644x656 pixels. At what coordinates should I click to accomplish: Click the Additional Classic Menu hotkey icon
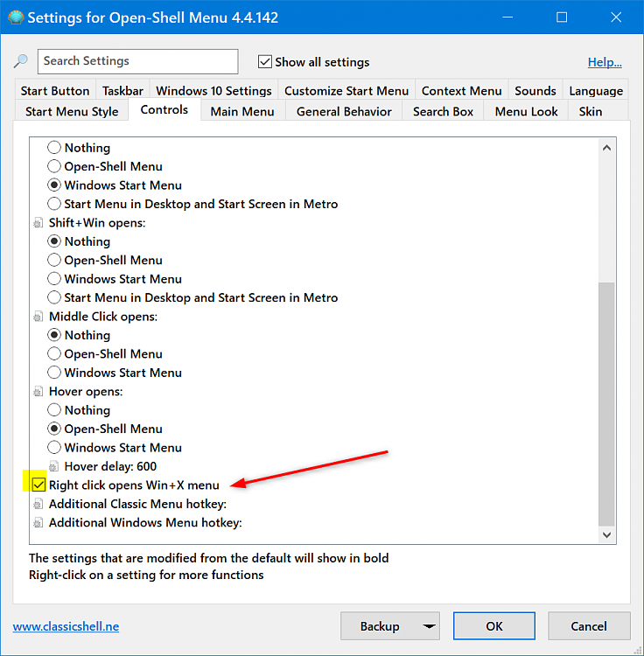coord(38,504)
